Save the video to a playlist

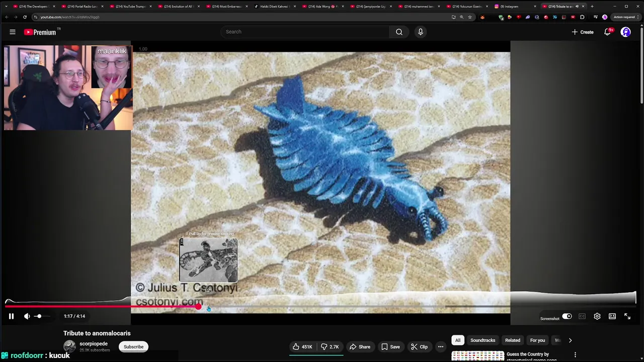390,346
